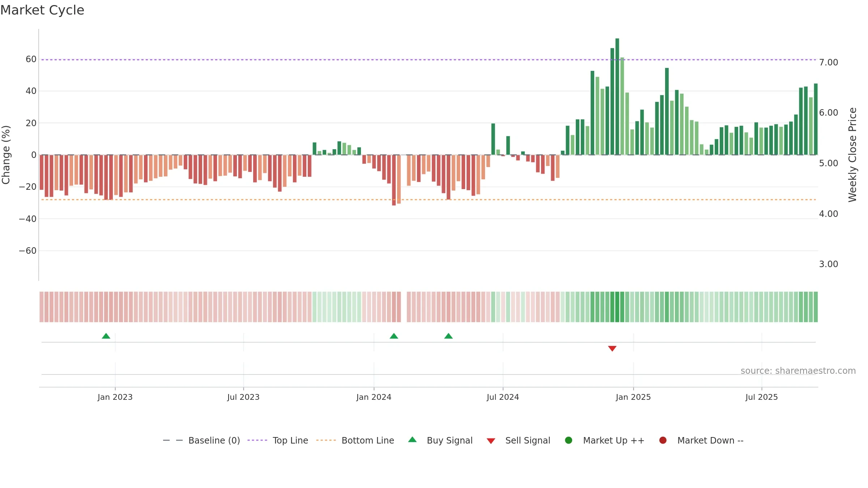Screen dimensions: 868x488
Task: Click the Market Cycle chart title
Action: [x=42, y=10]
